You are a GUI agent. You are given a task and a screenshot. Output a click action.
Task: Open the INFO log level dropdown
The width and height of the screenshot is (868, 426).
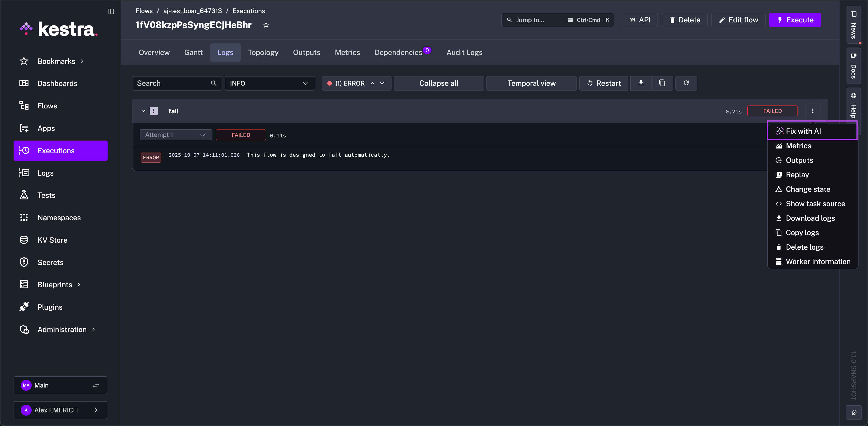(x=270, y=83)
